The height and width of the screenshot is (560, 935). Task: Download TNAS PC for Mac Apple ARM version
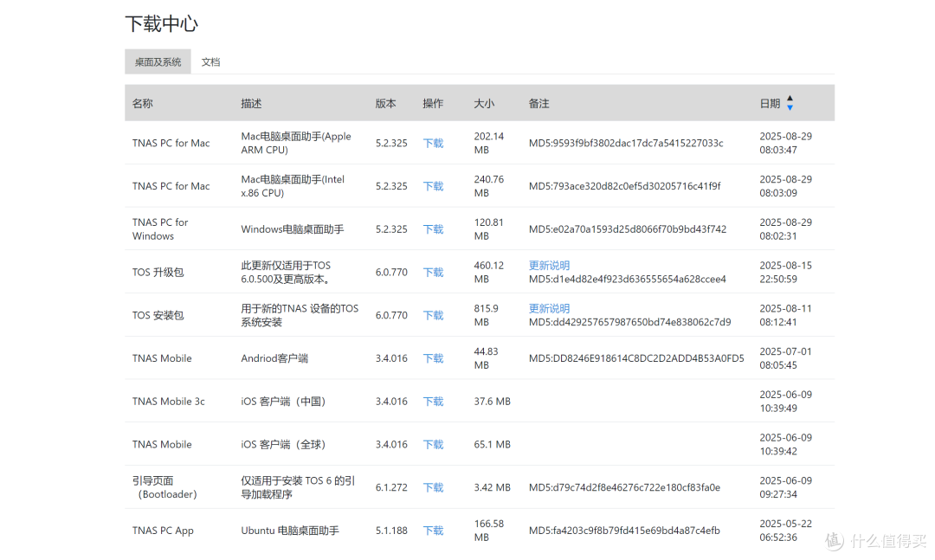coord(434,143)
